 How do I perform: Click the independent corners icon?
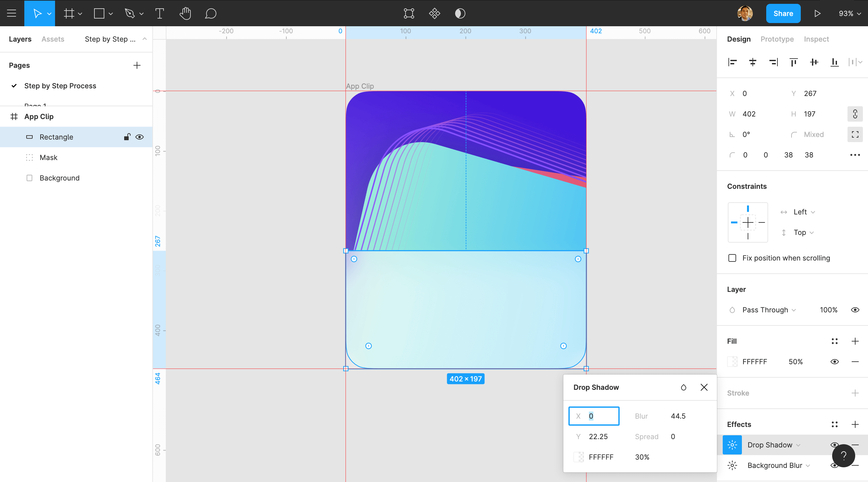coord(855,134)
